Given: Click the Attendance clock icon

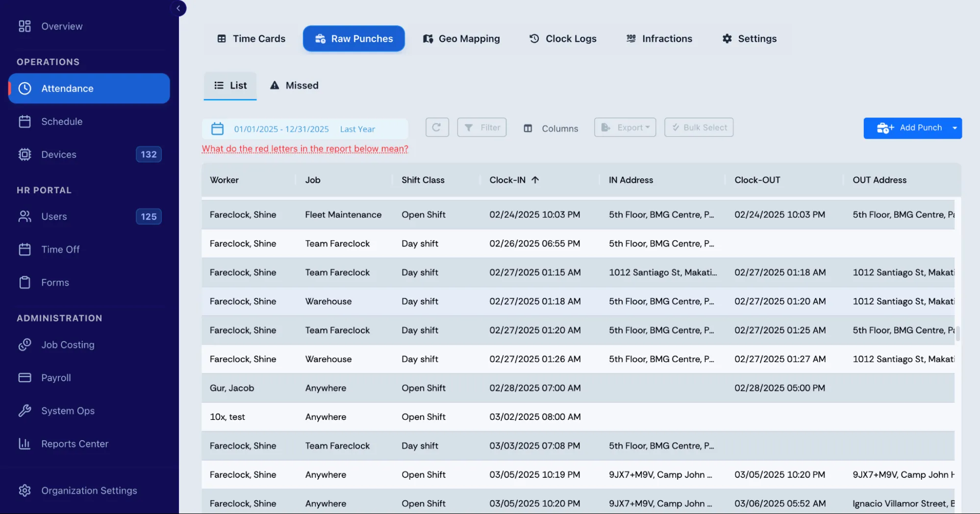Looking at the screenshot, I should coord(25,88).
